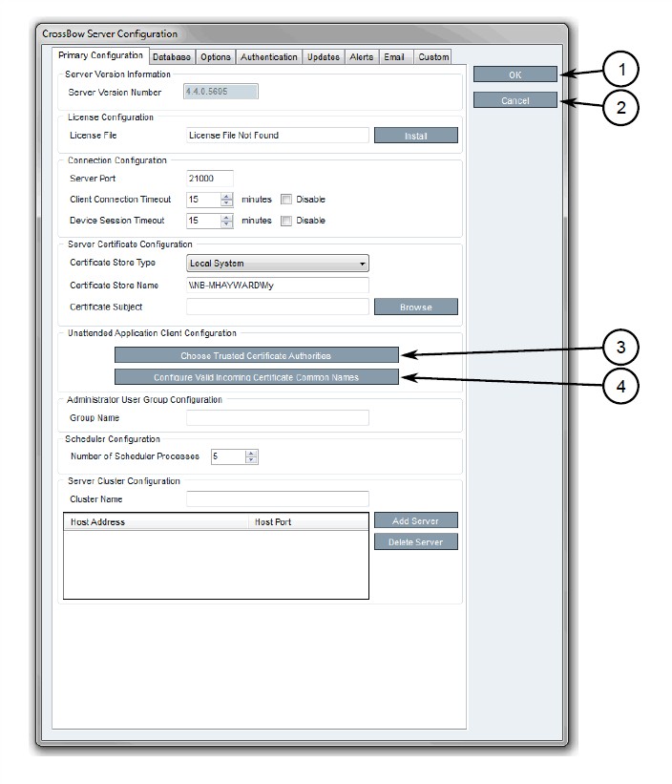Click the Cluster Name field
Image resolution: width=672 pixels, height=784 pixels.
[x=278, y=498]
